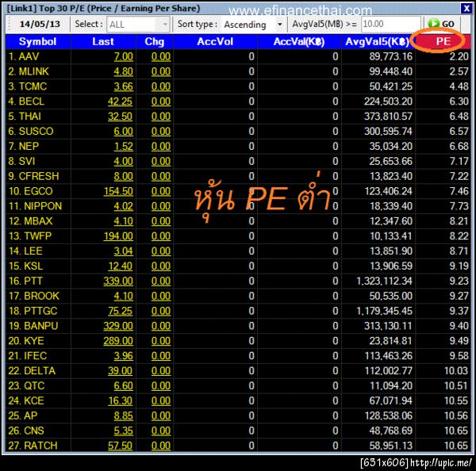
Task: Click the last price 16.30 of KCE
Action: 121,400
